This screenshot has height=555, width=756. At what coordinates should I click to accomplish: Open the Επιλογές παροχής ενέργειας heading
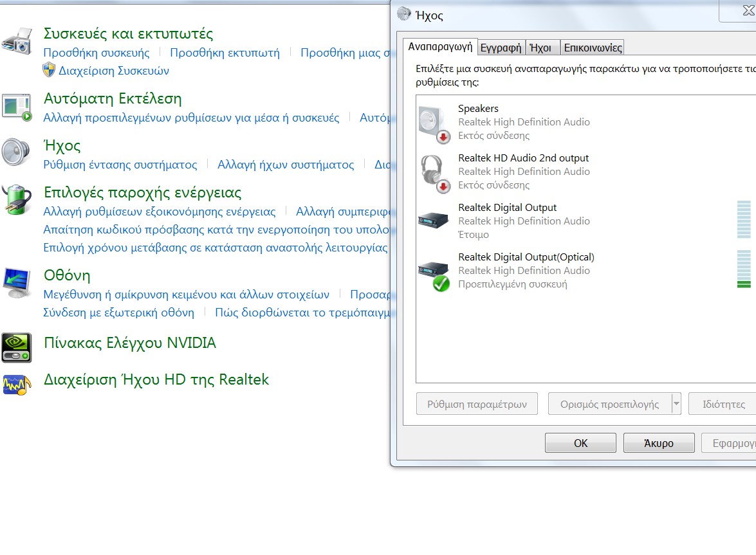[x=143, y=193]
